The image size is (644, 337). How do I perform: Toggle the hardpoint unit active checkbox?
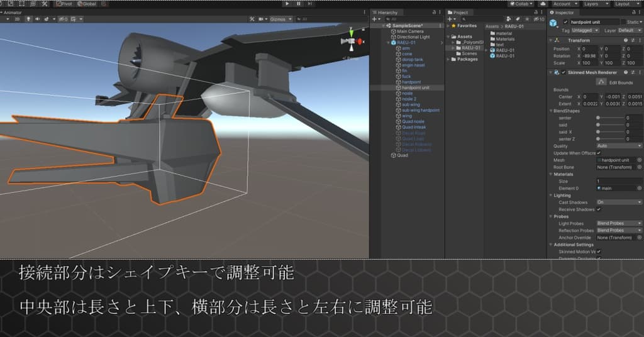tap(565, 22)
